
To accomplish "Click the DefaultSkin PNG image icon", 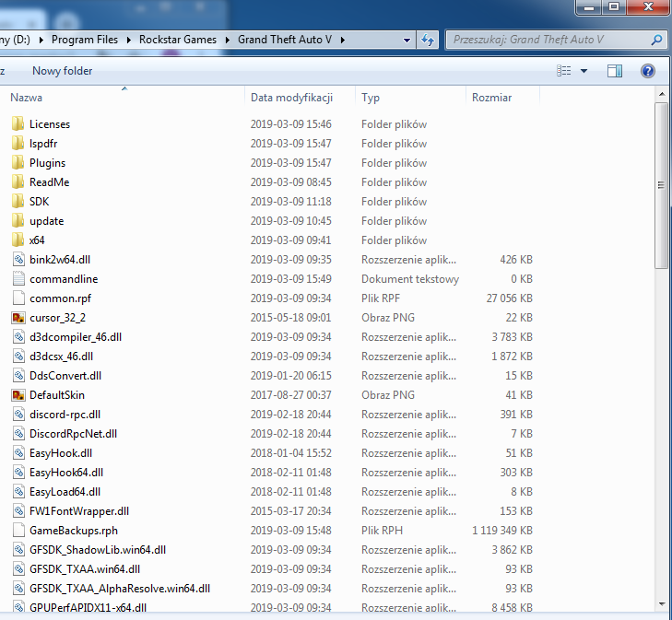I will 18,394.
